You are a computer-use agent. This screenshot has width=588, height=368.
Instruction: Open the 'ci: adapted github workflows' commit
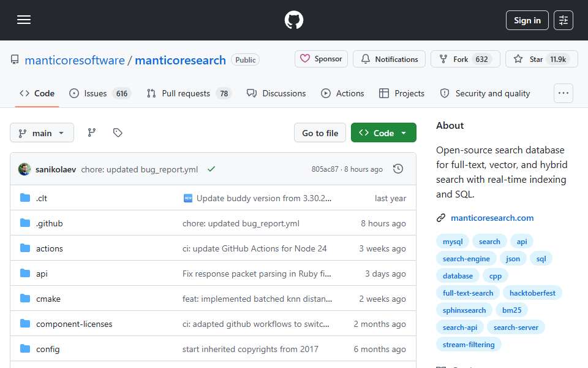coord(256,324)
